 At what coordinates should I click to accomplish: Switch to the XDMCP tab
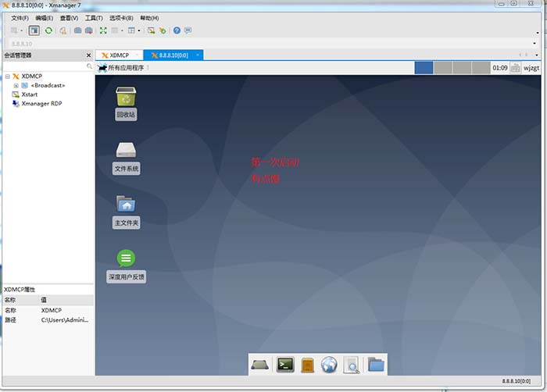click(x=119, y=55)
